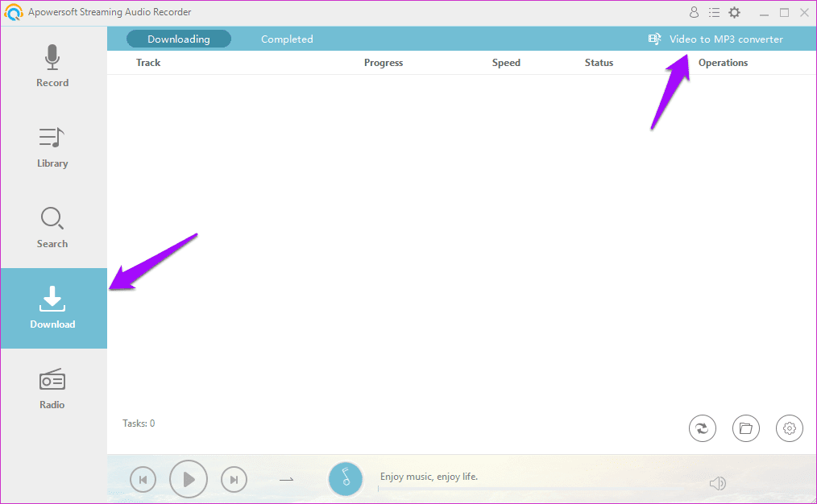Open the Radio section
The width and height of the screenshot is (817, 504).
tap(52, 389)
